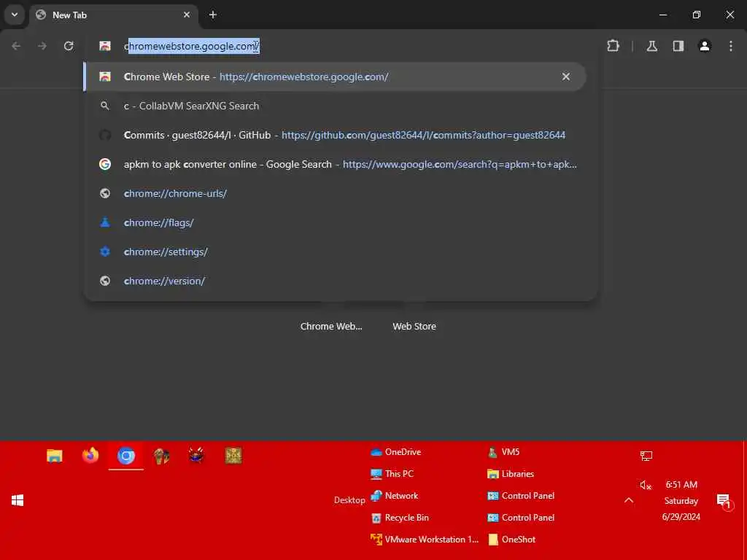Open the chrome://version/ suggestion
Viewport: 747px width, 560px height.
point(334,281)
